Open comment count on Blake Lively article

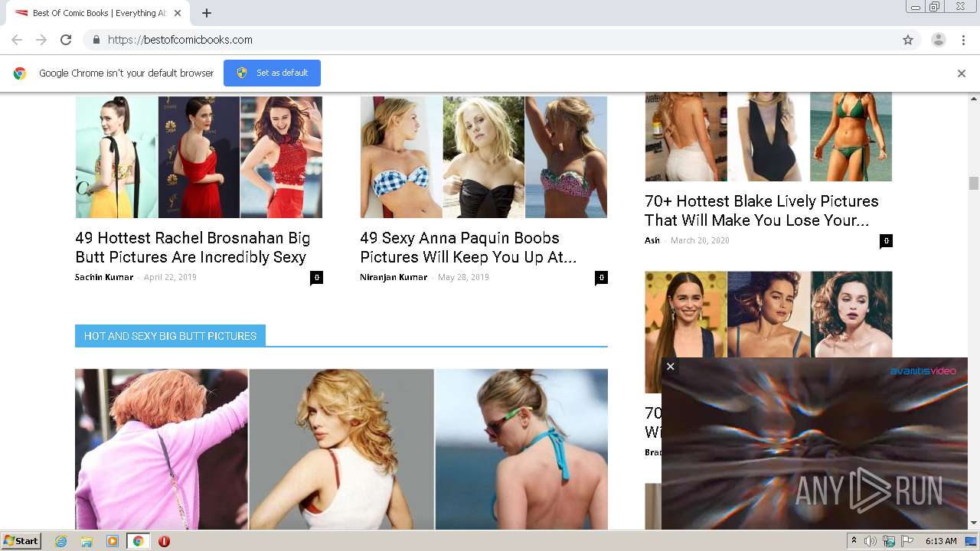pyautogui.click(x=886, y=241)
